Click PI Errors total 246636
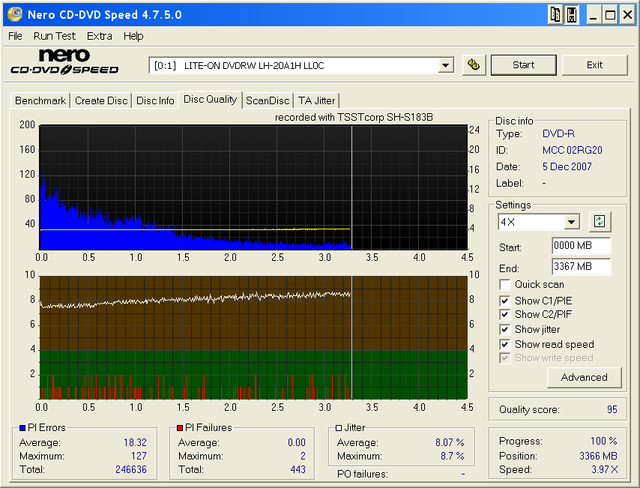The width and height of the screenshot is (640, 488). (x=131, y=469)
